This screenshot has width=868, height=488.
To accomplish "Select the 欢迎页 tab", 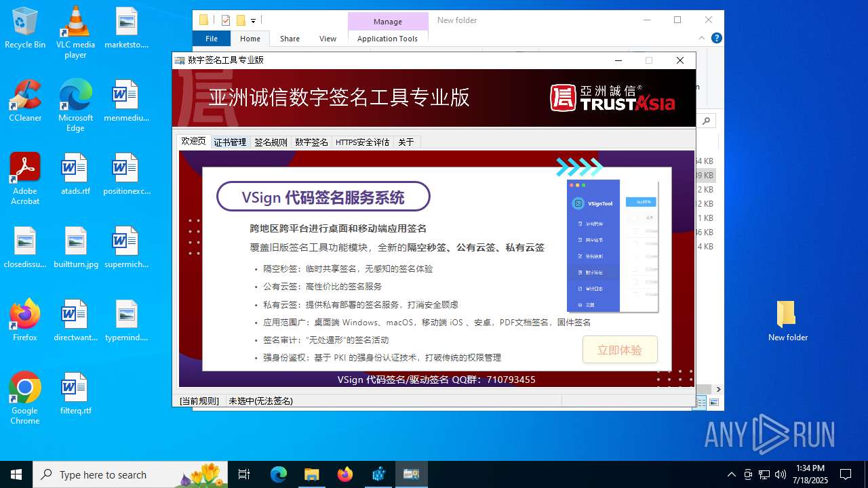I will tap(193, 141).
